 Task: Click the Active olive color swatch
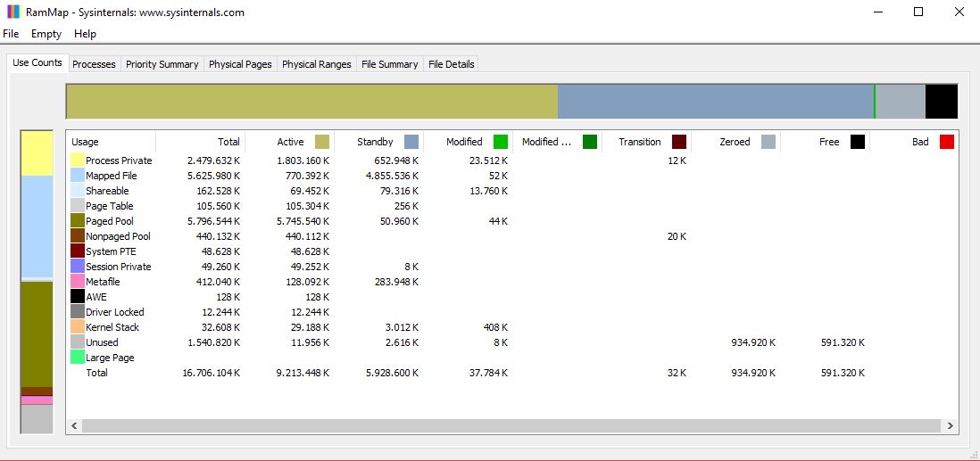pos(322,142)
